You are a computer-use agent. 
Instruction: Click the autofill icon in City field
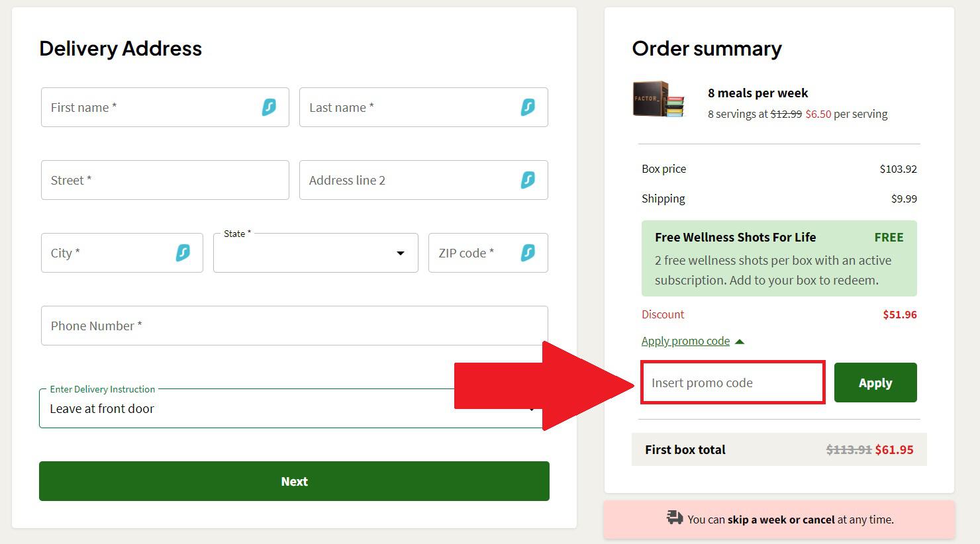183,253
